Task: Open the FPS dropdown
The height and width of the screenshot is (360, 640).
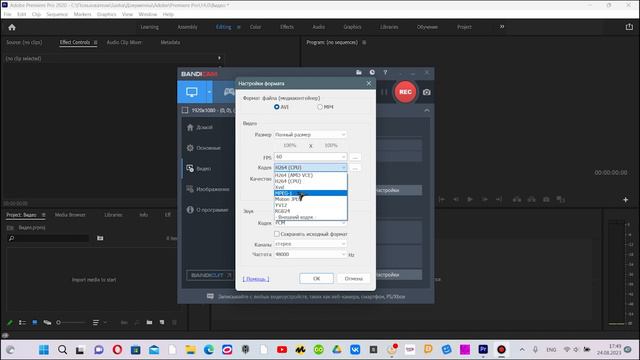Action: (x=310, y=157)
